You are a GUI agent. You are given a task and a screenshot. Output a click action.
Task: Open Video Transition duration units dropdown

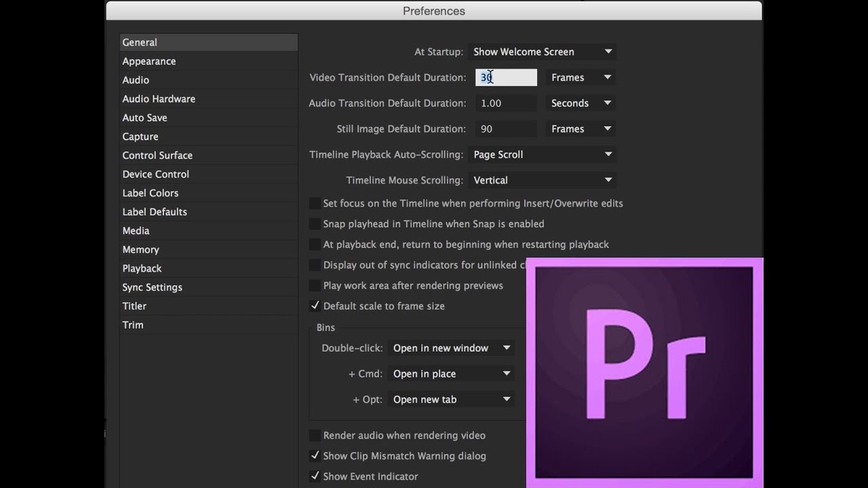coord(581,77)
